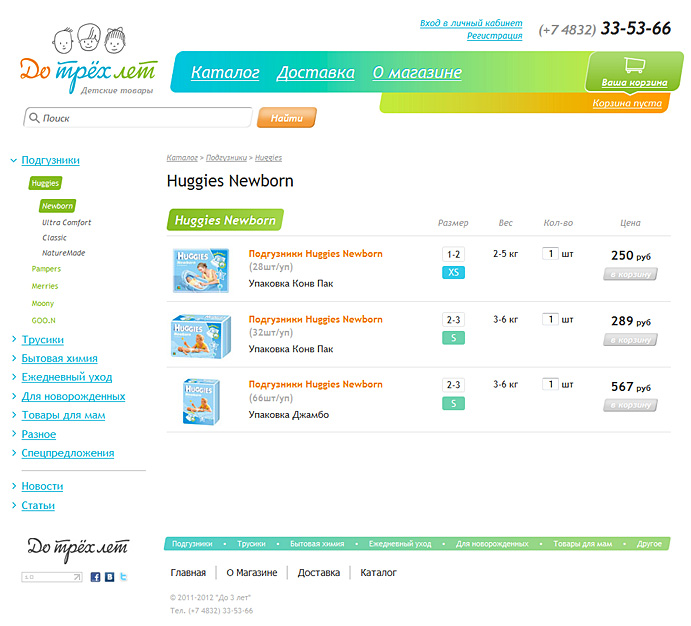691x626 pixels.
Task: Click the S size badge for the 66шт pack
Action: click(453, 403)
